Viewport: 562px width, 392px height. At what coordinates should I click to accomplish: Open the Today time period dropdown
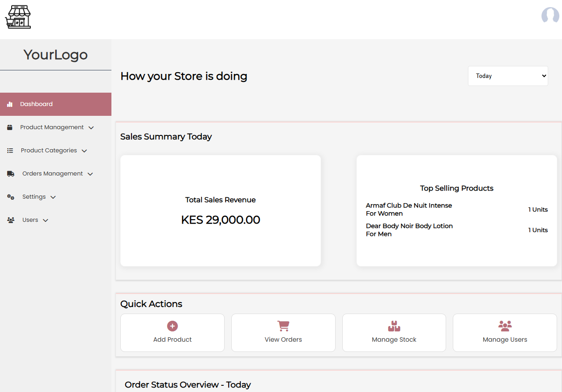point(508,76)
